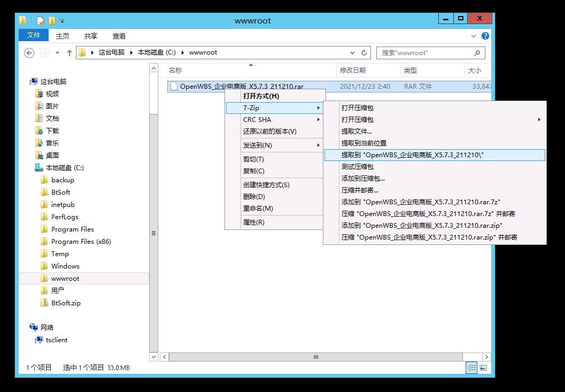Click the refresh icon in the address bar
The height and width of the screenshot is (392, 565).
[363, 52]
